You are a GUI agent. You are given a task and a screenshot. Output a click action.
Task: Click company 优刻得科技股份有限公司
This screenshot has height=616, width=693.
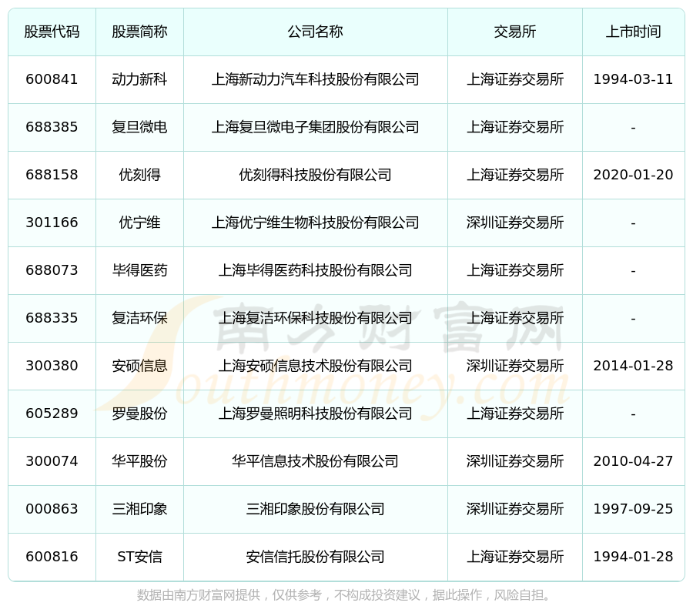coord(315,175)
